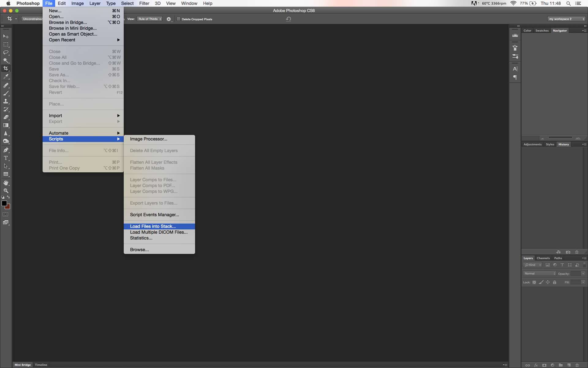Choose Image Processor from Scripts menu
Viewport: 588px width, 368px height.
click(159, 139)
